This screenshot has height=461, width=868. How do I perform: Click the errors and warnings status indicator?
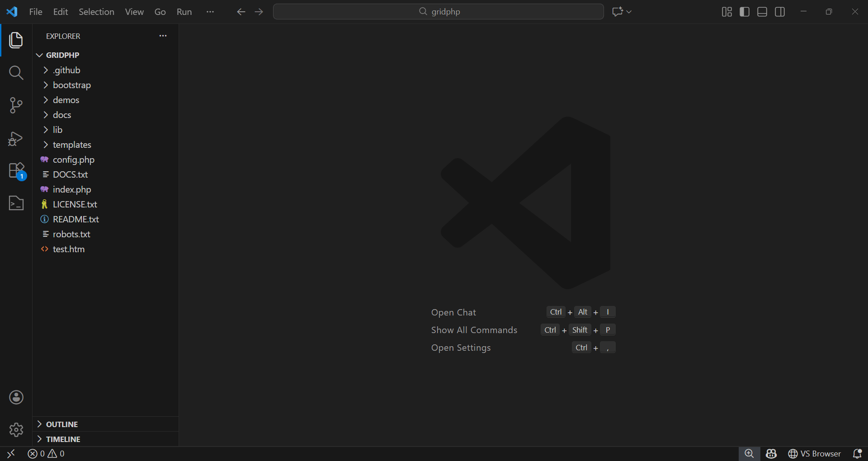[46, 453]
